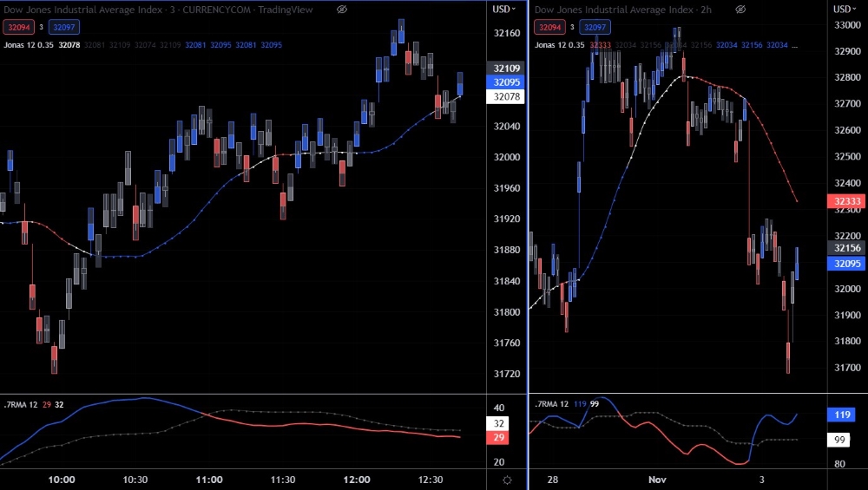Open chart settings gear beside the time axis
The image size is (868, 490).
[507, 480]
